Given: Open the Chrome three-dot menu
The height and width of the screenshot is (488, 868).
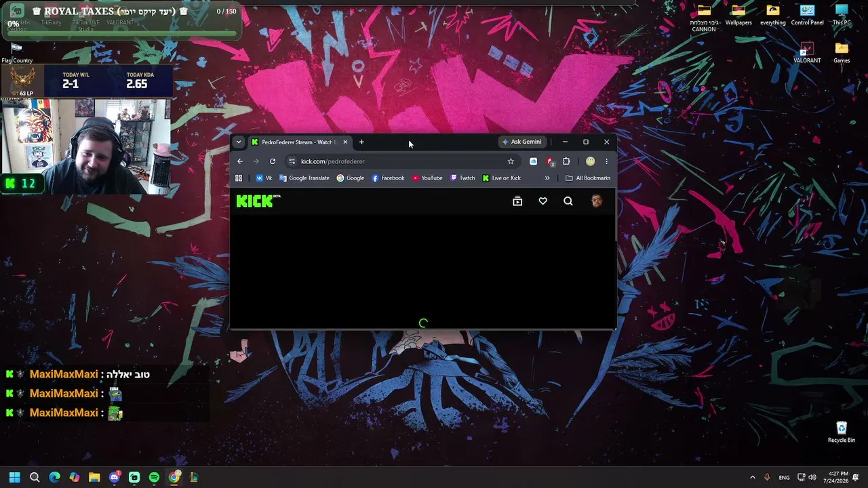Looking at the screenshot, I should 606,161.
